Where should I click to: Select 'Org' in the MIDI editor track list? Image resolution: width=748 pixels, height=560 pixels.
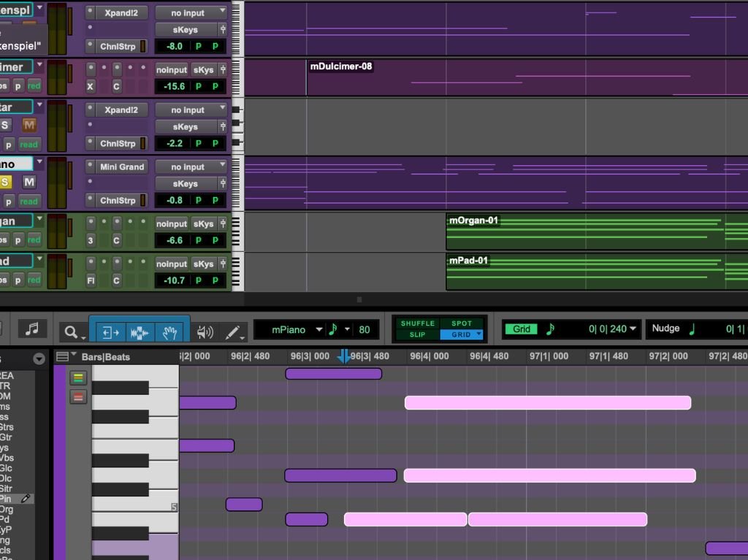(7, 509)
